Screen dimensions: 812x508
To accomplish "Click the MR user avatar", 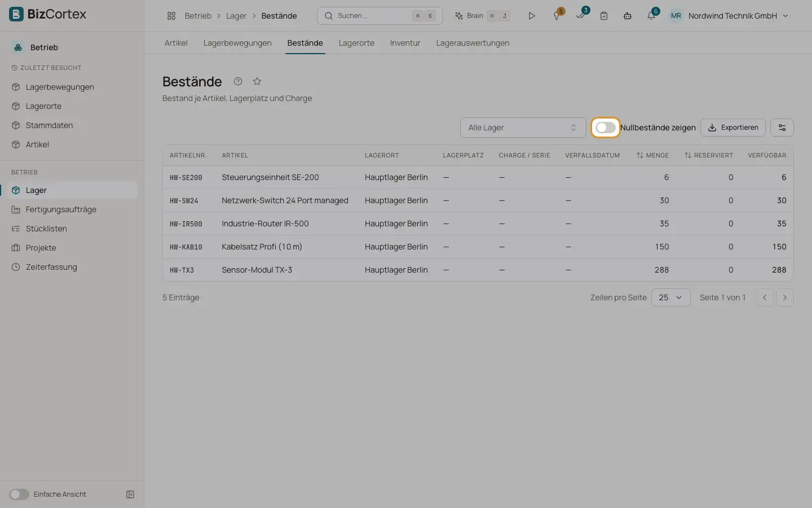I will [676, 16].
